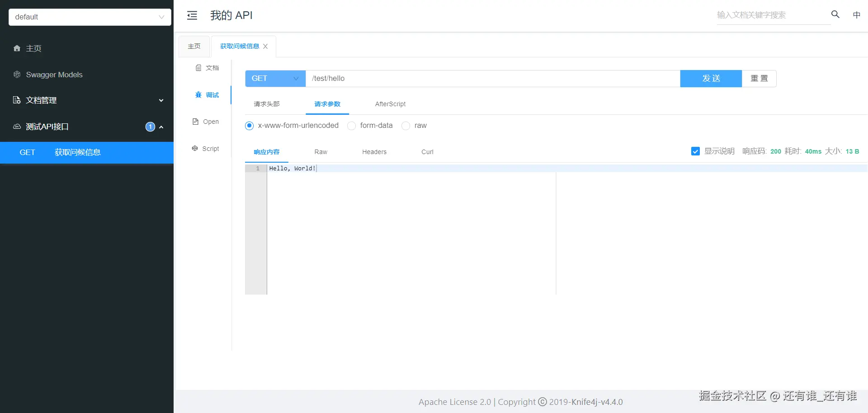Click the 13 B size value
The image size is (868, 413).
[852, 151]
